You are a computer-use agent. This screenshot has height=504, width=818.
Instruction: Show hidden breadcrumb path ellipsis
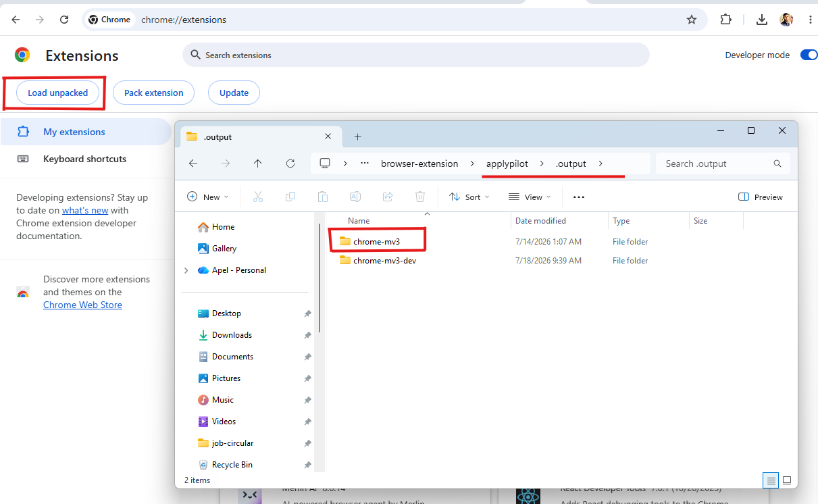(365, 163)
